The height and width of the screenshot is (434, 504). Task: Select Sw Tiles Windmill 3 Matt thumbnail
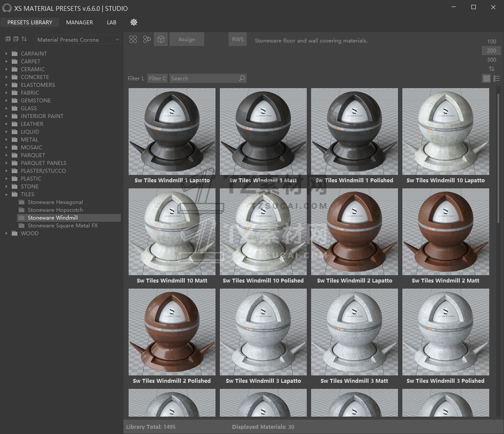point(355,332)
